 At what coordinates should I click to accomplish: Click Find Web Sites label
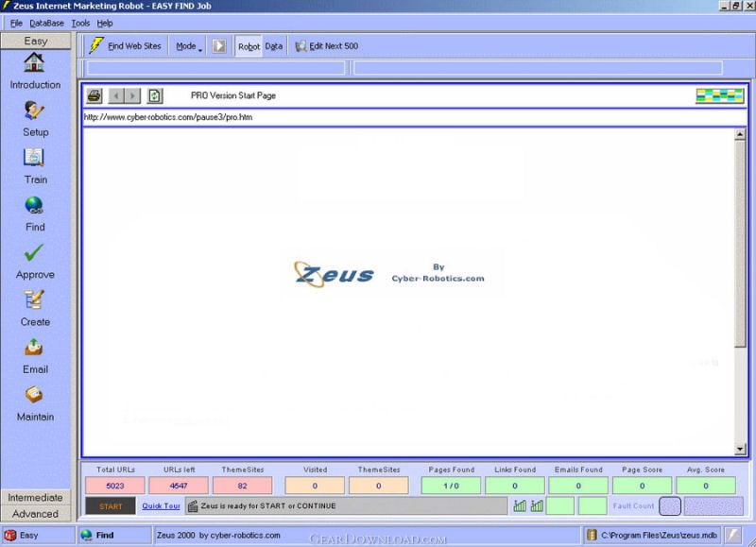tap(134, 45)
